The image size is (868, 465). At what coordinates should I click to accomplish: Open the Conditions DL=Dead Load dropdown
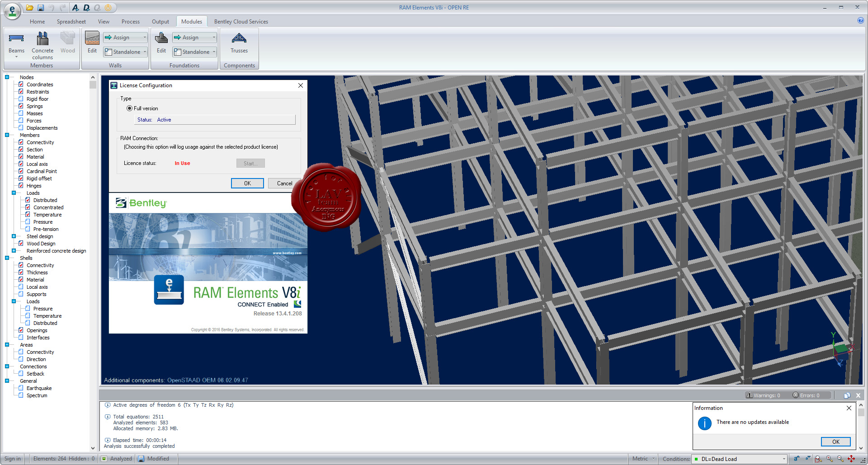pyautogui.click(x=740, y=459)
